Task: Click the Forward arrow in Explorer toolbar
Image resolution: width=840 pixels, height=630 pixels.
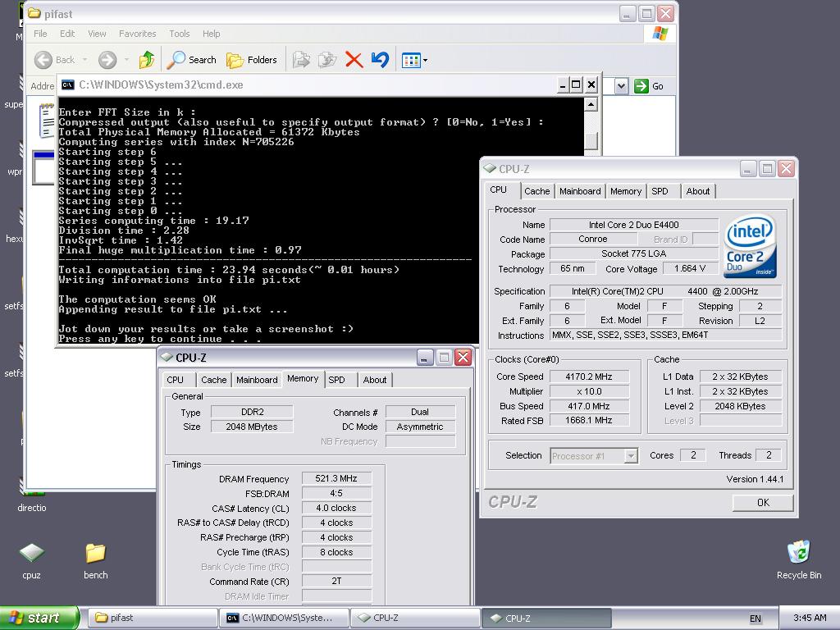Action: 107,60
